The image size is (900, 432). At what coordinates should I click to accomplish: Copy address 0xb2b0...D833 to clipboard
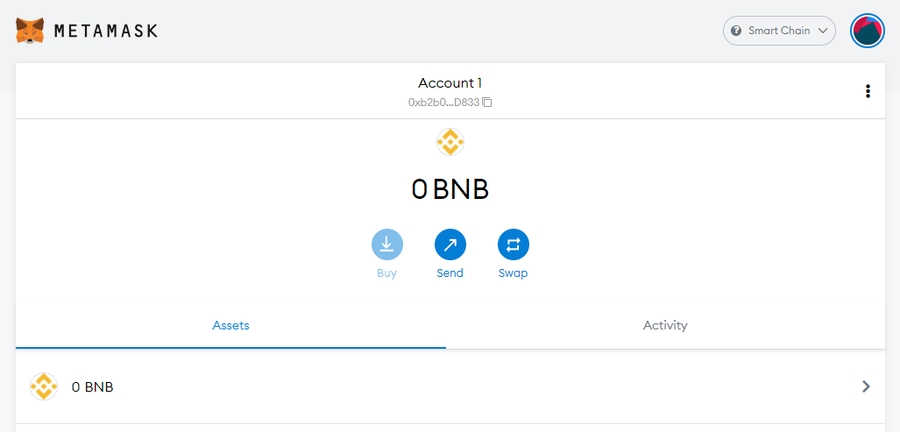(444, 102)
